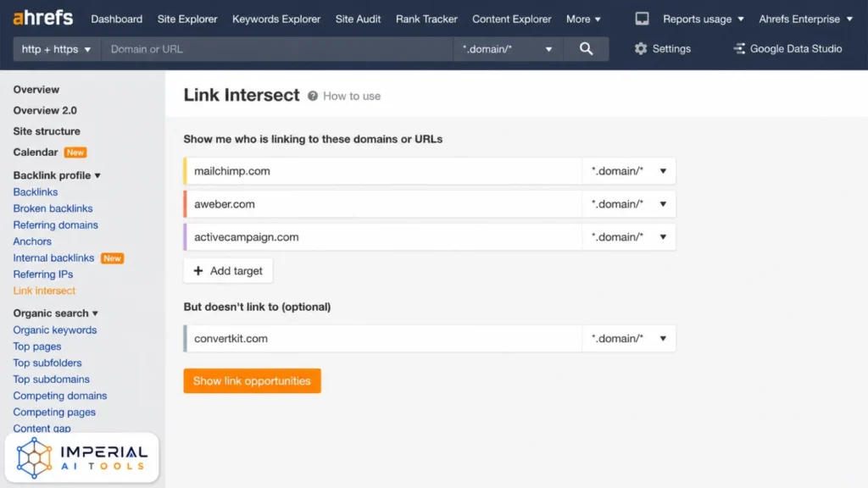This screenshot has width=868, height=488.
Task: Open Referring IPs report
Action: [42, 274]
